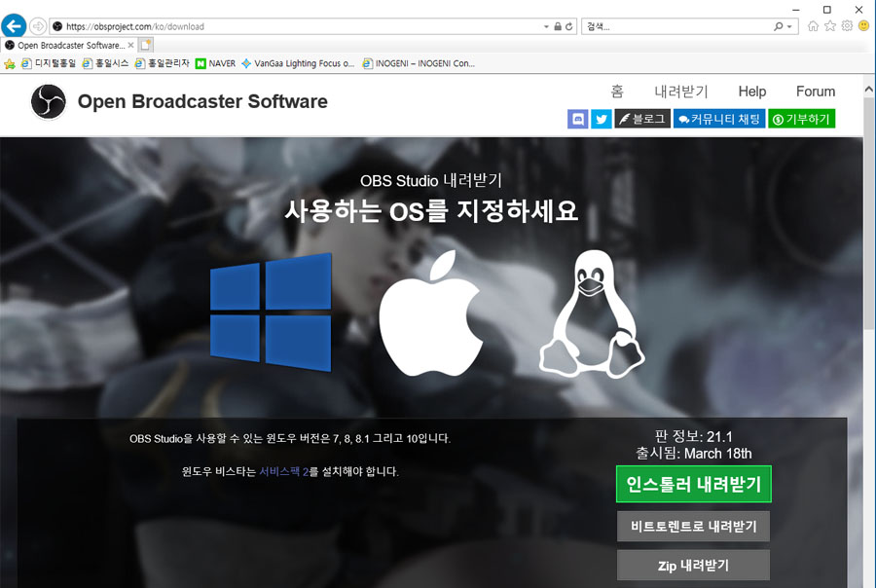The height and width of the screenshot is (588, 876).
Task: Click the OBS logo icon
Action: [49, 101]
